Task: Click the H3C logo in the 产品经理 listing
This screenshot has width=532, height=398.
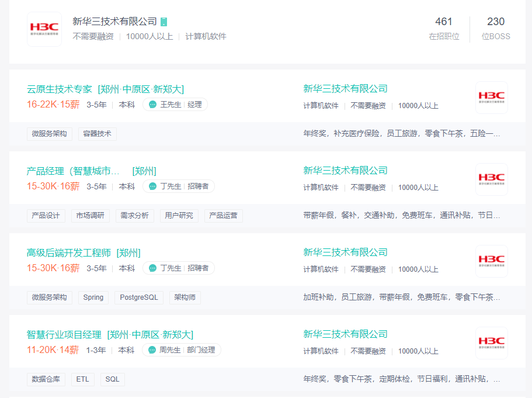Action: (491, 179)
